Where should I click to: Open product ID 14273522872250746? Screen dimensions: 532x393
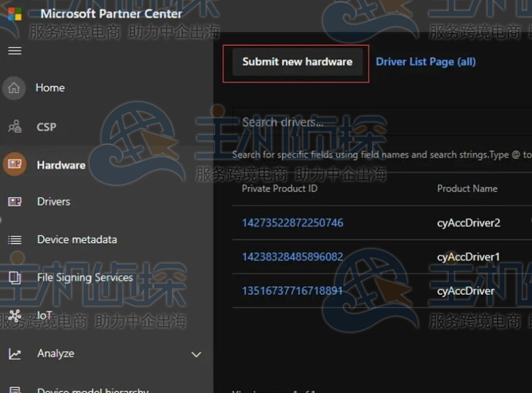(293, 223)
